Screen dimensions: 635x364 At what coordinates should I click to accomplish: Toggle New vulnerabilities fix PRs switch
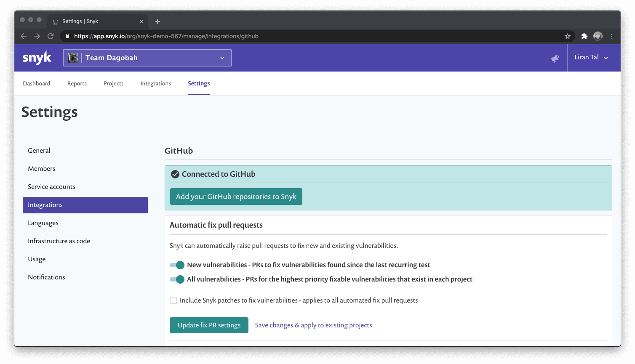click(177, 265)
